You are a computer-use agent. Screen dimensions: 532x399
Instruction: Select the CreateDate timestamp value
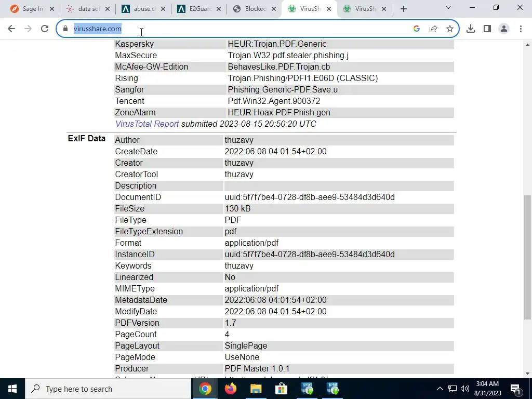pos(275,151)
